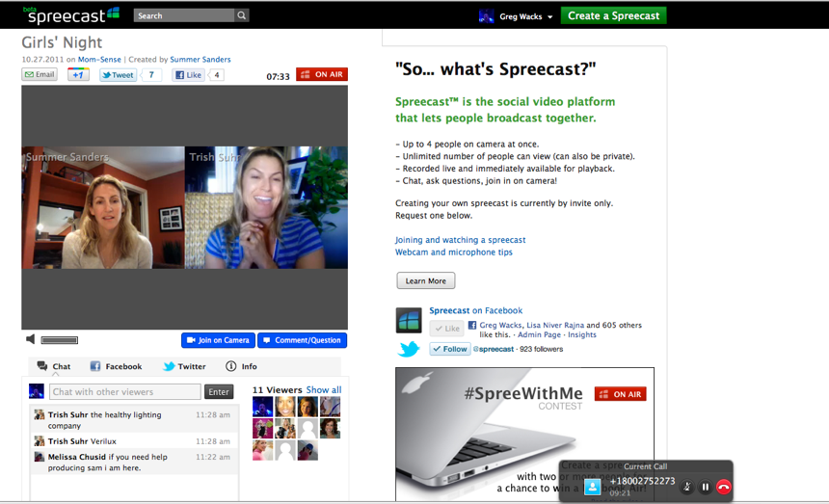829x504 pixels.
Task: Click Trish Suhr avatar beside healthy lighting message
Action: 40,414
